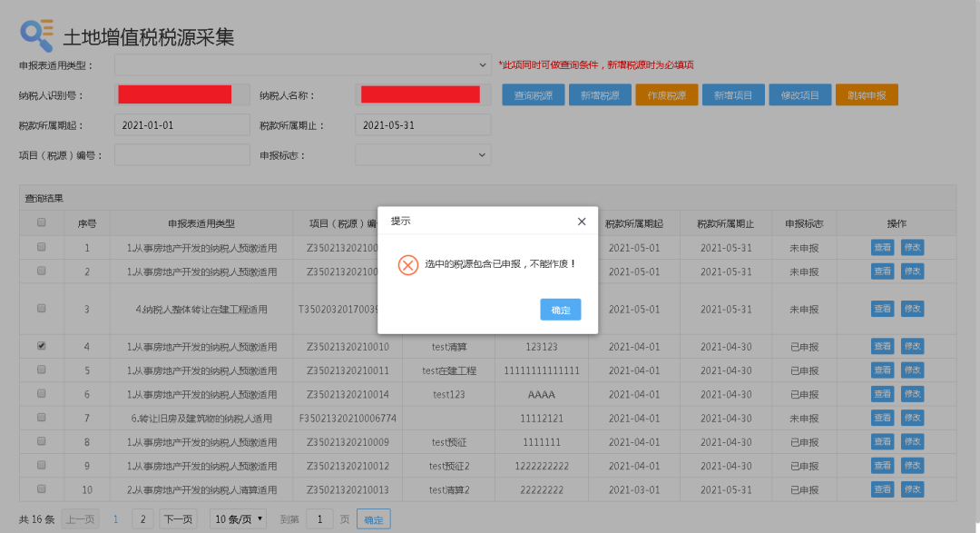Check the select-all checkbox in table header
Image resolution: width=980 pixels, height=533 pixels.
point(41,223)
